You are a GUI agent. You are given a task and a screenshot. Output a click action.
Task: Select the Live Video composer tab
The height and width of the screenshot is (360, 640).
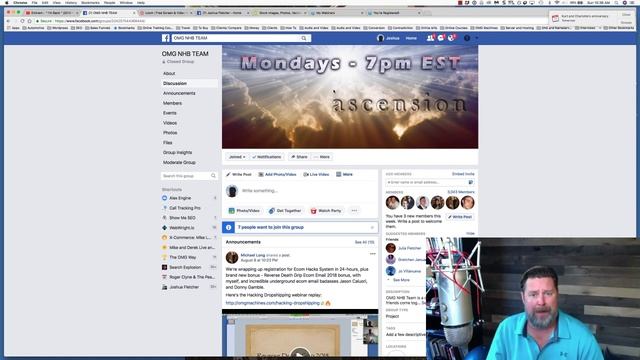pyautogui.click(x=316, y=174)
